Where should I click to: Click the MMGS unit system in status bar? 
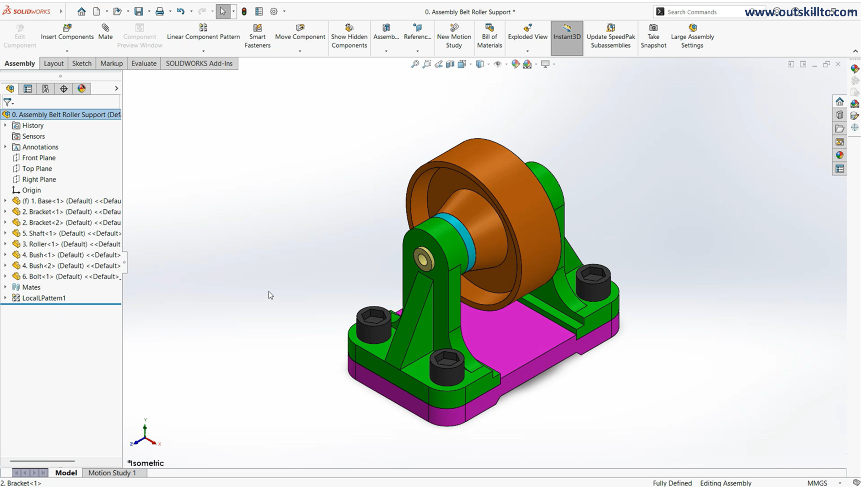[x=817, y=483]
